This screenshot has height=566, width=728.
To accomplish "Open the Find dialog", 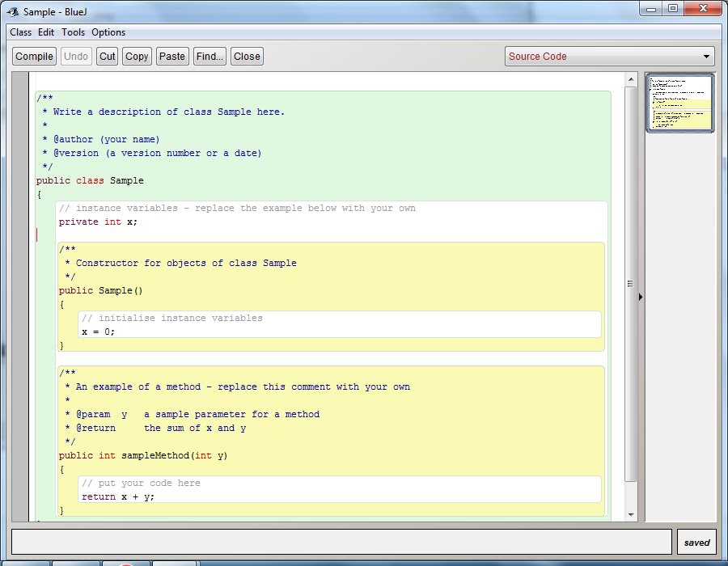I will click(209, 56).
